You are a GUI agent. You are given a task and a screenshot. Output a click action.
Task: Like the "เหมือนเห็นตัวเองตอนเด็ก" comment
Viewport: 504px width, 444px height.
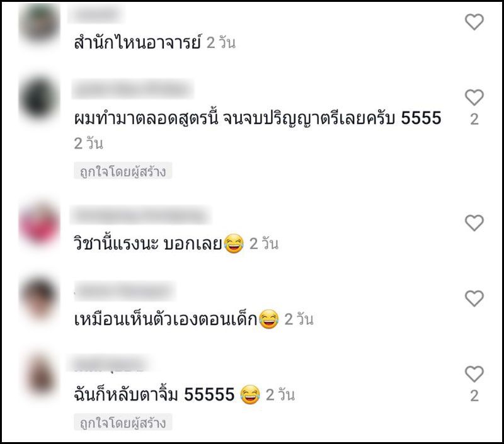click(474, 299)
